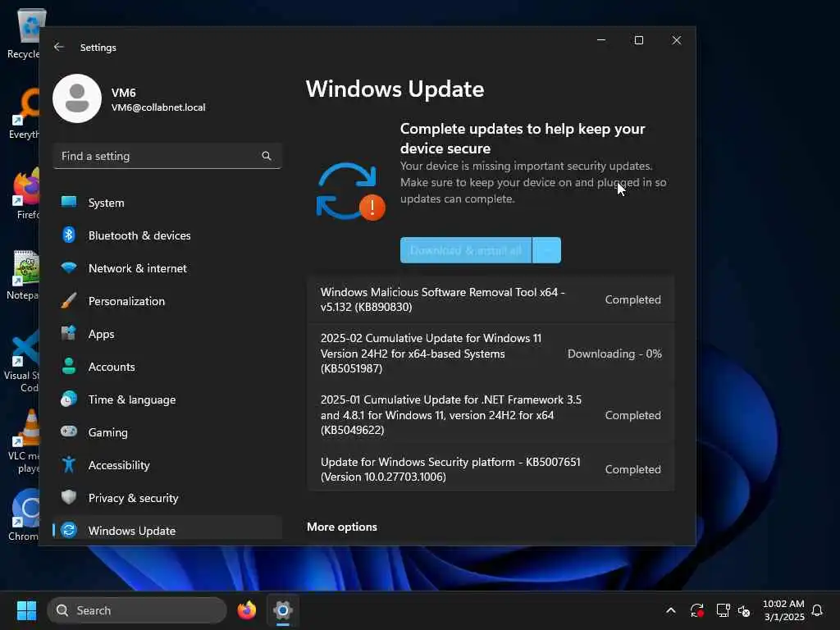Select Accessibility in the sidebar
Viewport: 840px width, 630px height.
coord(167,465)
